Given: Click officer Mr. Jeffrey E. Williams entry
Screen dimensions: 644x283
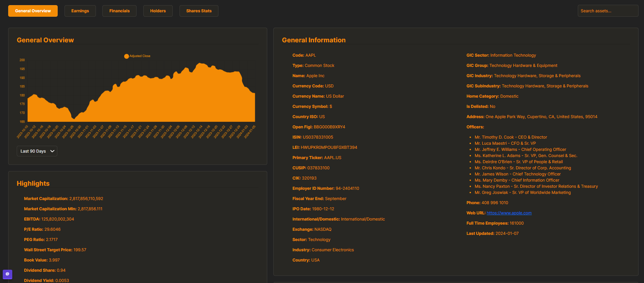Looking at the screenshot, I should [520, 150].
